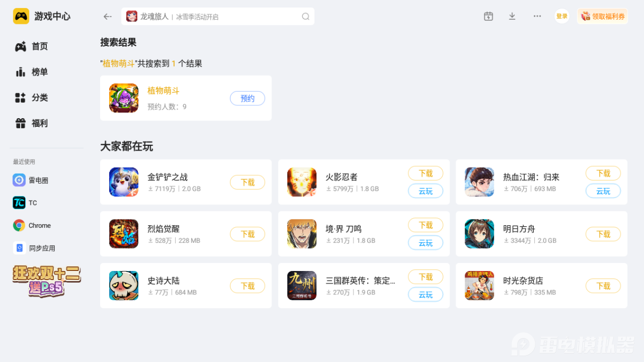Open the three-dots more menu

pyautogui.click(x=537, y=17)
